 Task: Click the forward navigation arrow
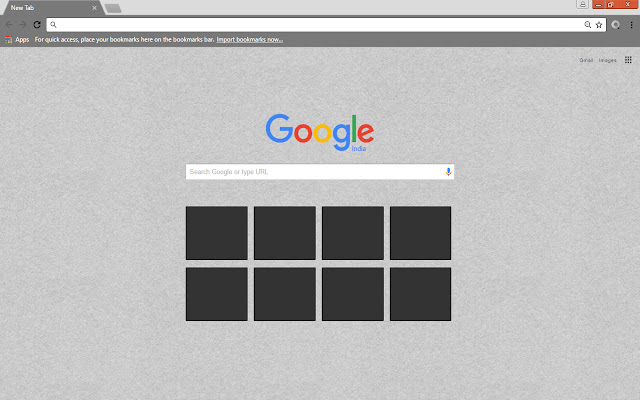tap(23, 24)
